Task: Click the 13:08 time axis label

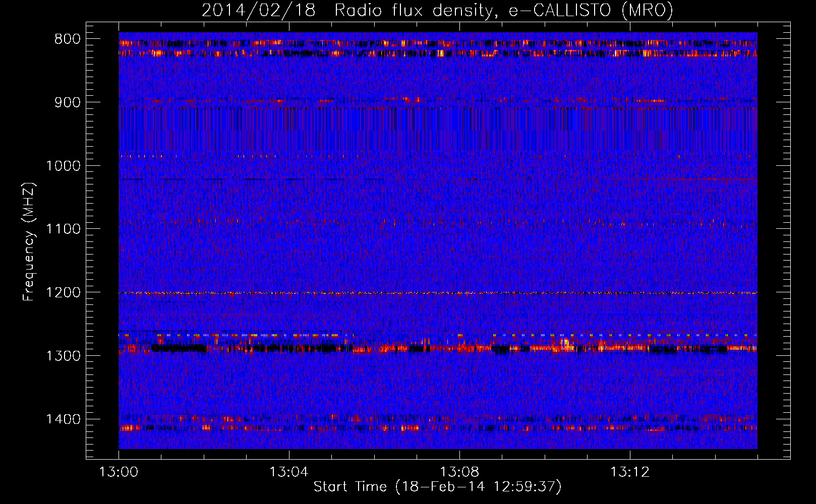Action: pyautogui.click(x=459, y=472)
